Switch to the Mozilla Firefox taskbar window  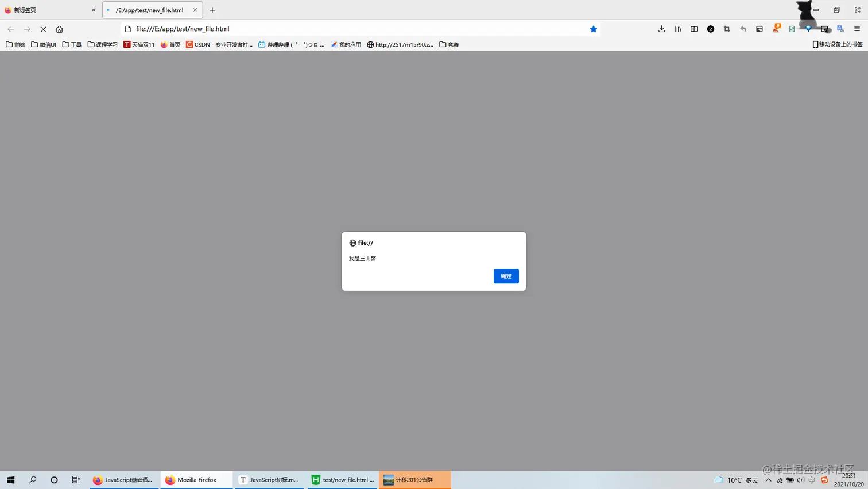pyautogui.click(x=196, y=480)
